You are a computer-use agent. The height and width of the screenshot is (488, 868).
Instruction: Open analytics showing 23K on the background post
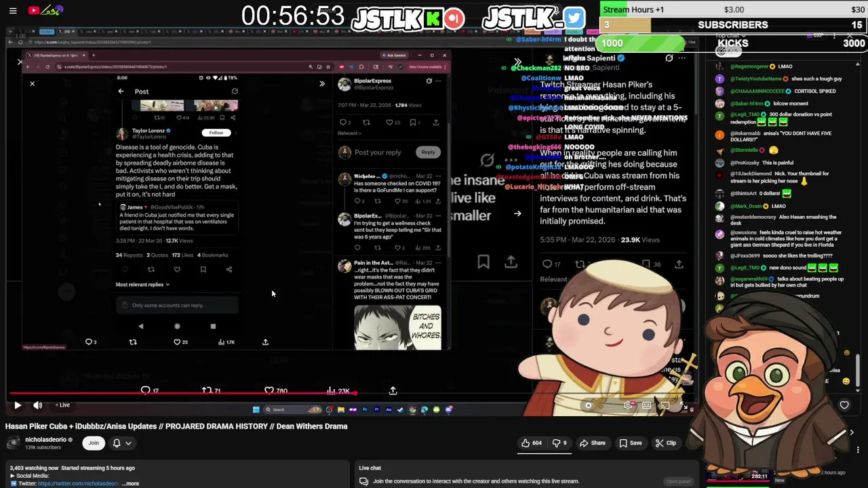(338, 390)
